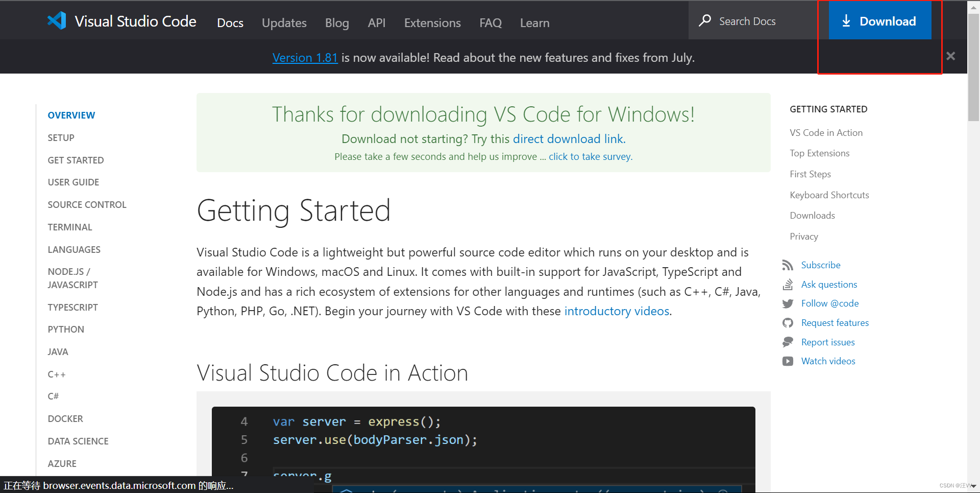Open the Version 1.81 link

click(305, 58)
